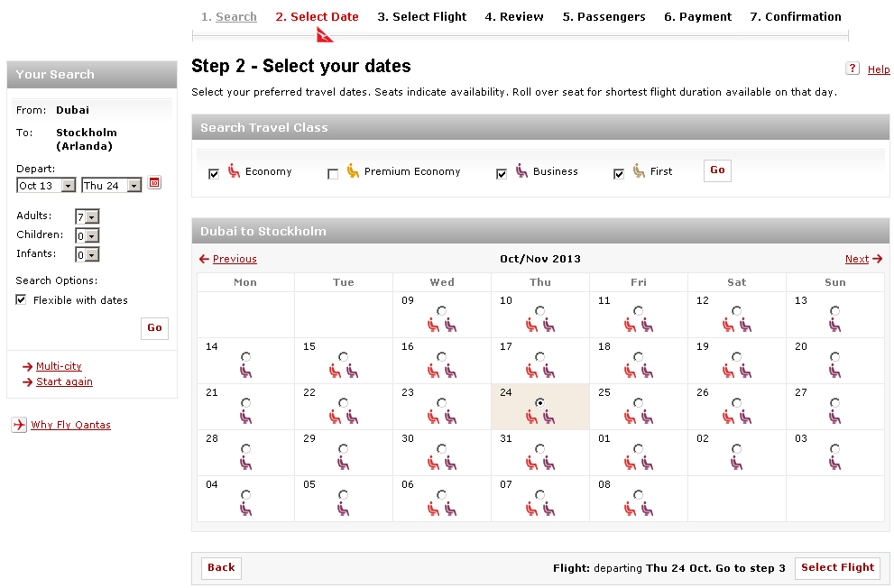Click the red Economy seat icon on 15

pyautogui.click(x=336, y=371)
